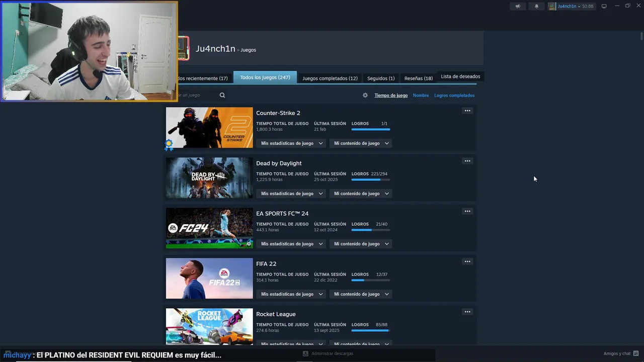Open the Dead by Daylight title link
644x362 pixels.
point(279,163)
